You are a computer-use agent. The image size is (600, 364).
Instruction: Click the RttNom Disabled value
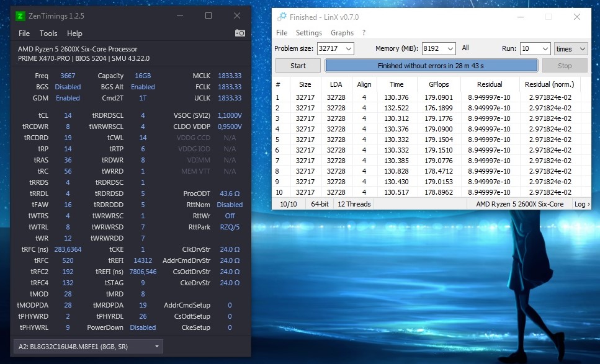230,205
